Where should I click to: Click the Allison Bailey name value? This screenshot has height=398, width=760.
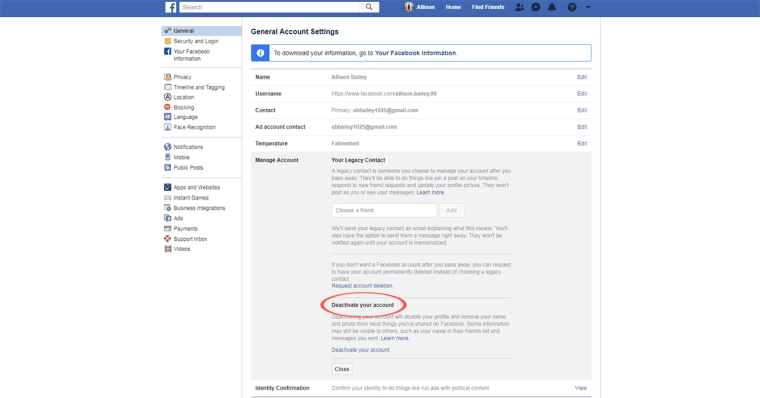[x=349, y=77]
